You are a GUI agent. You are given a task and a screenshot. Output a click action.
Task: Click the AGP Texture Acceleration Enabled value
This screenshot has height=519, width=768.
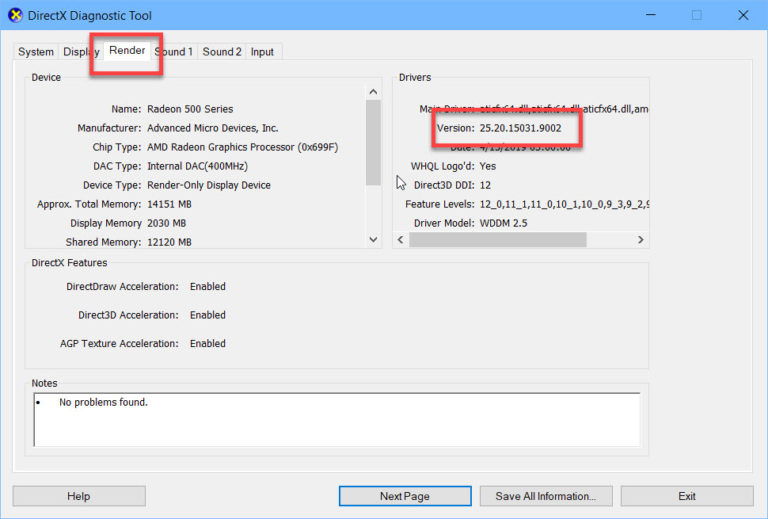[x=208, y=344]
